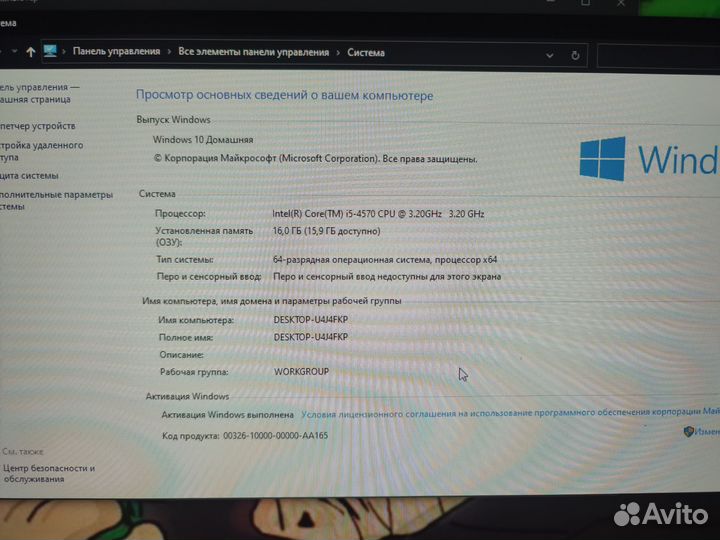
Task: Open Центр безопасности и обслуживания link
Action: pyautogui.click(x=49, y=473)
